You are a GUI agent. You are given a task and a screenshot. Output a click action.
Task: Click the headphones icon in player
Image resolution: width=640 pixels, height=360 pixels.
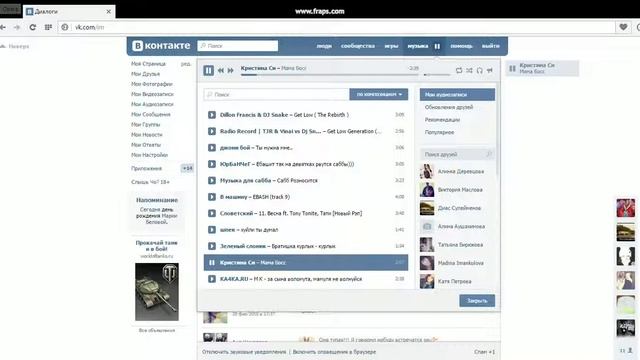480,70
